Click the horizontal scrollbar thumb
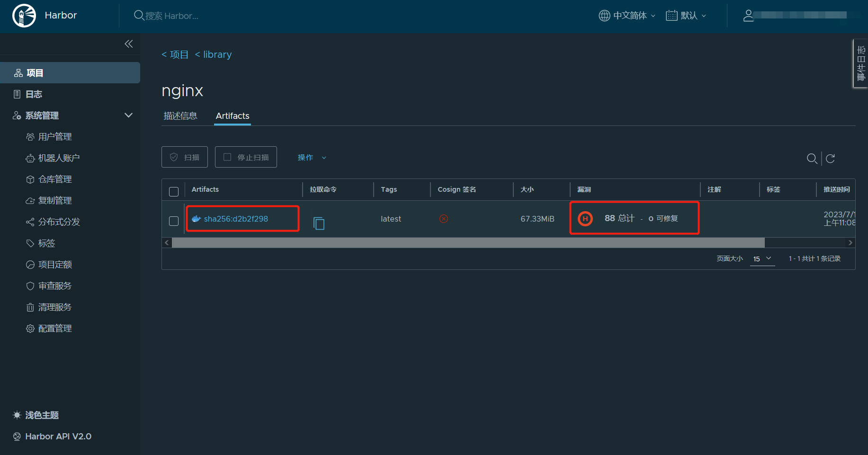The height and width of the screenshot is (455, 868). pos(468,243)
